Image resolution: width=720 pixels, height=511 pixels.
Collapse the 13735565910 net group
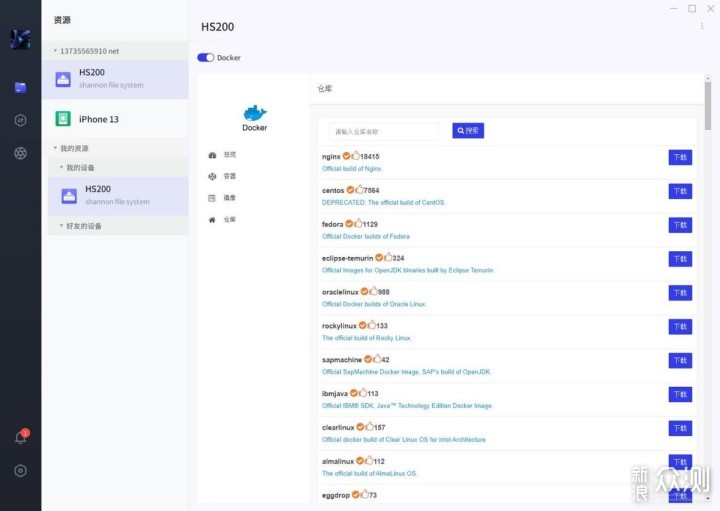[x=55, y=51]
